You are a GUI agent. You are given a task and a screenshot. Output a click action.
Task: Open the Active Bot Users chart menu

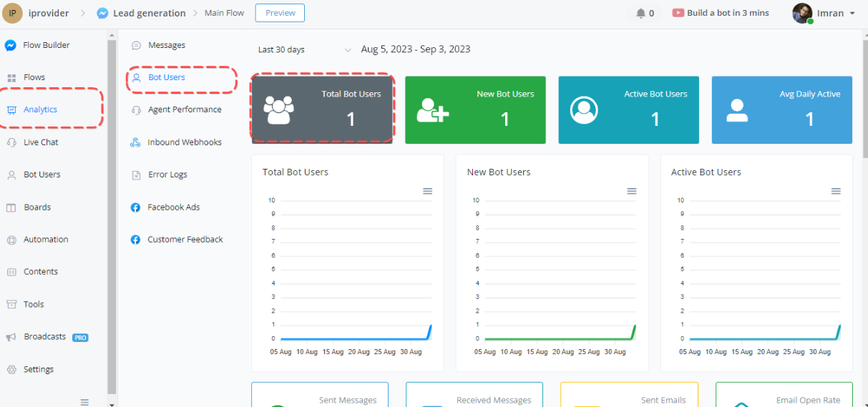click(836, 191)
